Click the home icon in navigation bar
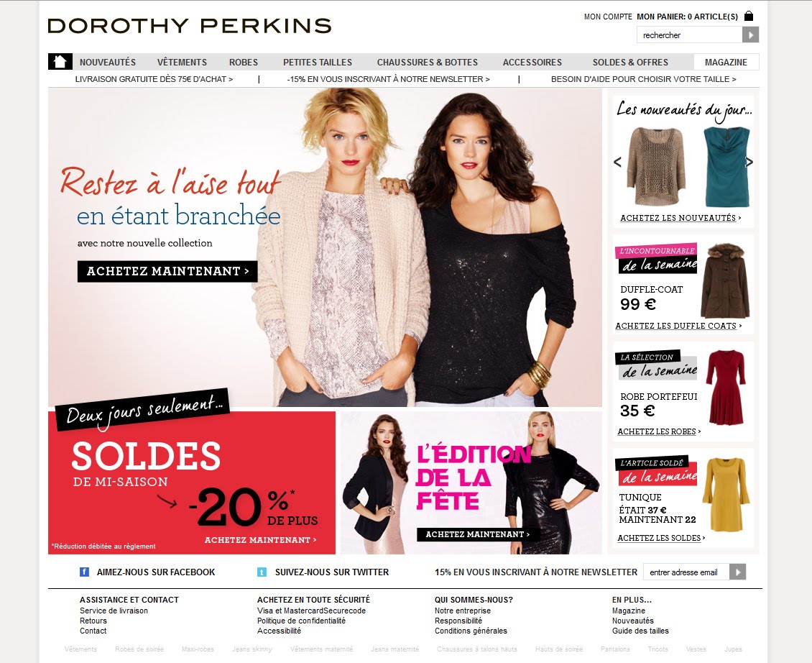The width and height of the screenshot is (812, 663). click(x=60, y=62)
